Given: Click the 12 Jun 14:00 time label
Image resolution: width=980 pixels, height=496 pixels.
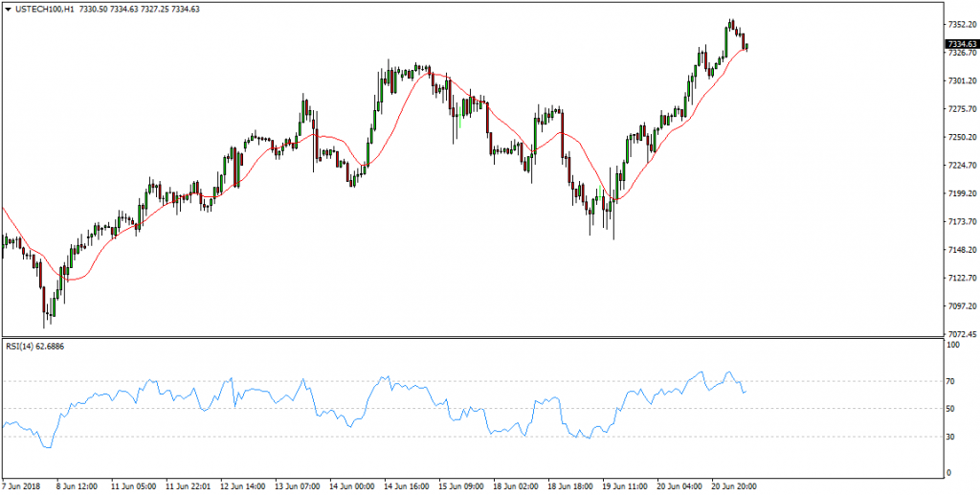Looking at the screenshot, I should click(x=243, y=485).
